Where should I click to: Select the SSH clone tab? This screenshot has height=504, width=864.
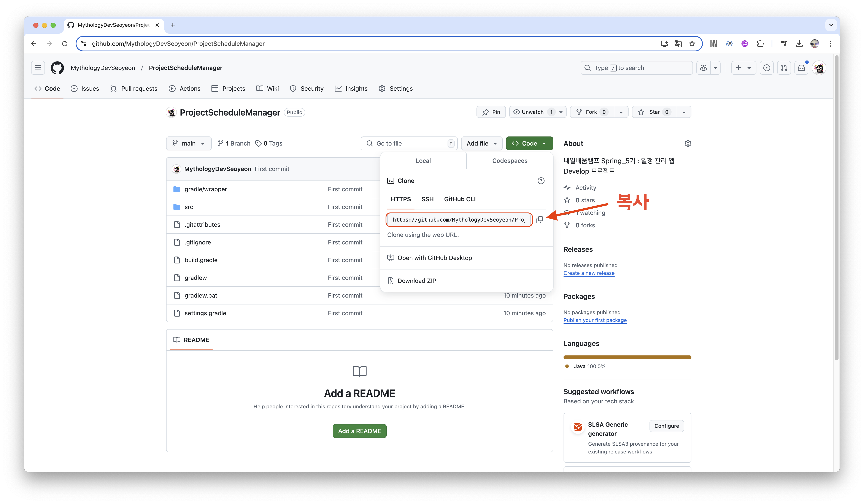(x=427, y=199)
